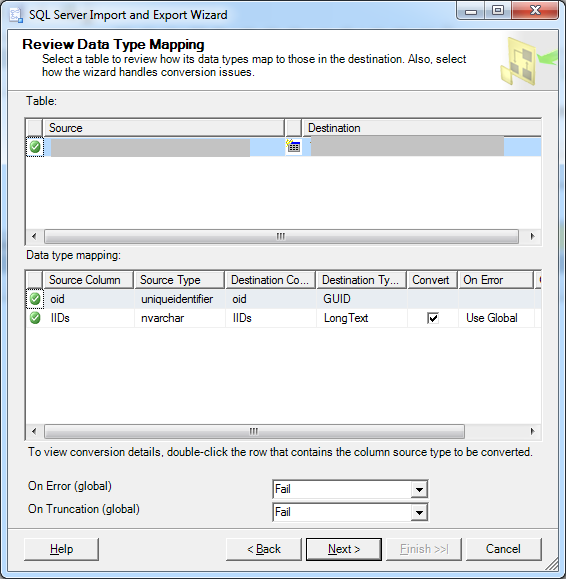Click green check icon in the Table source row

click(x=35, y=147)
